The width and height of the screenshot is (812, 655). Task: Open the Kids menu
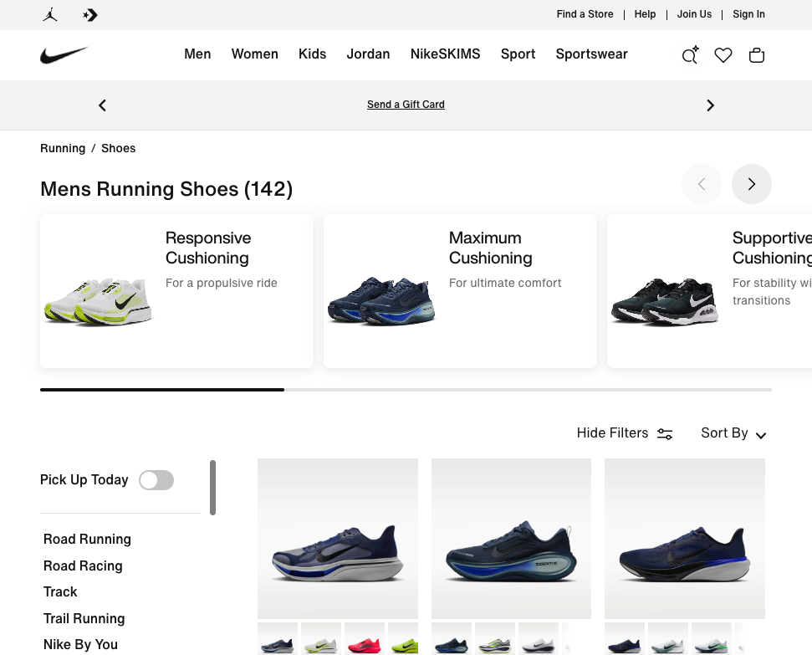[312, 54]
